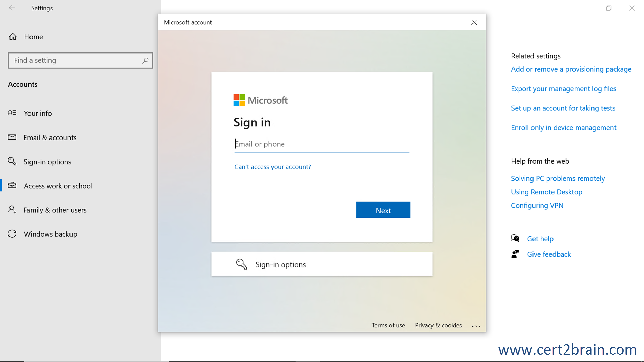Open Using Remote Desktop link
Image resolution: width=644 pixels, height=362 pixels.
click(x=546, y=192)
